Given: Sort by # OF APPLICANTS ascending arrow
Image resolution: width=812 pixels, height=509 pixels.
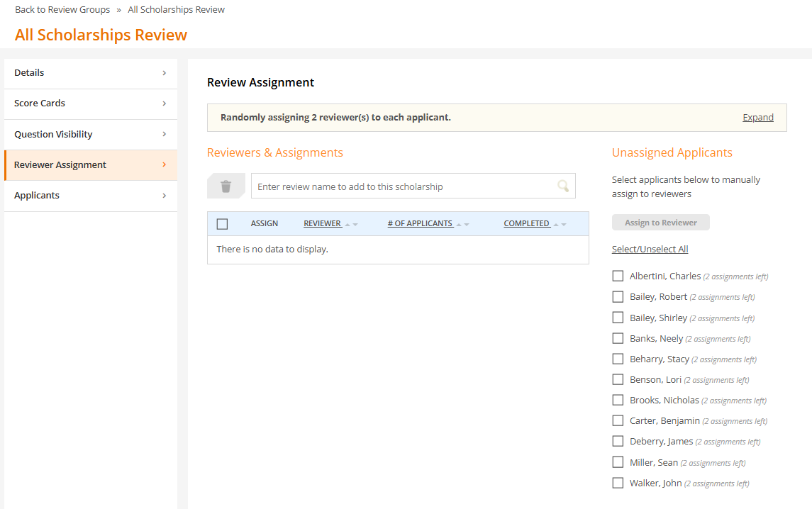Looking at the screenshot, I should click(459, 224).
